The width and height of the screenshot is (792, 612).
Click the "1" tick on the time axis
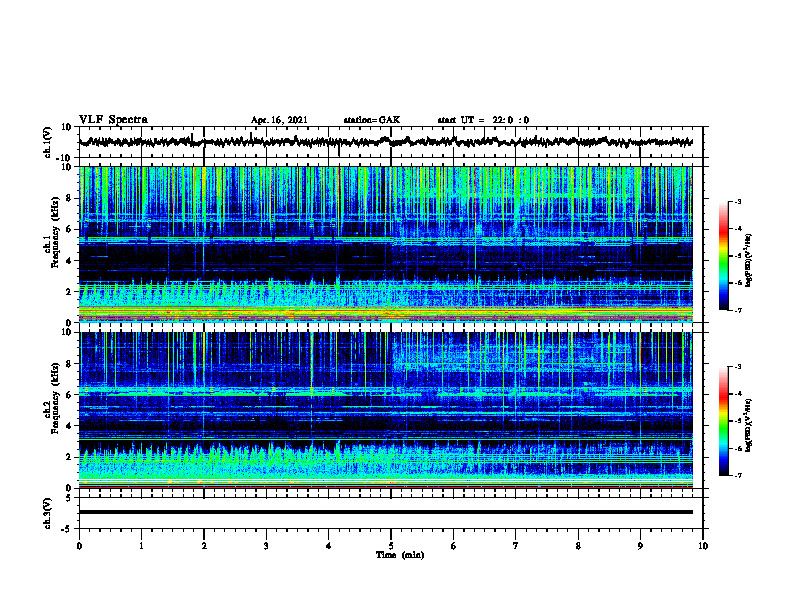pos(141,546)
